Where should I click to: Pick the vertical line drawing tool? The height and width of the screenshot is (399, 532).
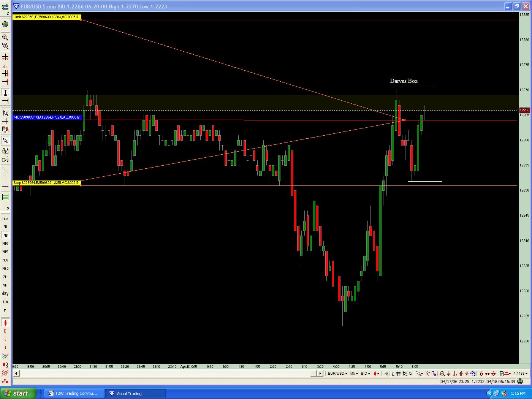click(5, 178)
